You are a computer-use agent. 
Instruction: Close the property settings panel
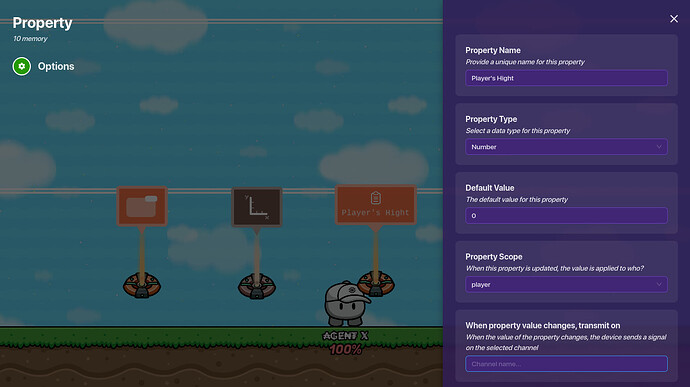[674, 19]
